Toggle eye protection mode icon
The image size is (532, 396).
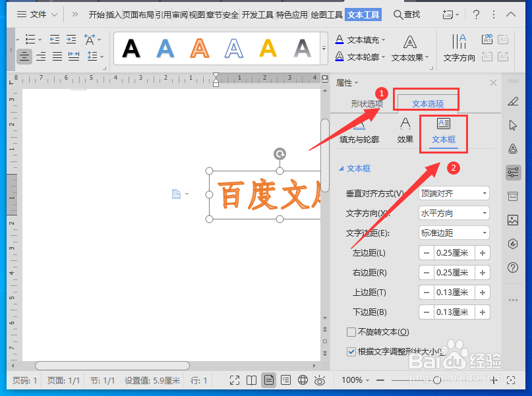coord(320,380)
